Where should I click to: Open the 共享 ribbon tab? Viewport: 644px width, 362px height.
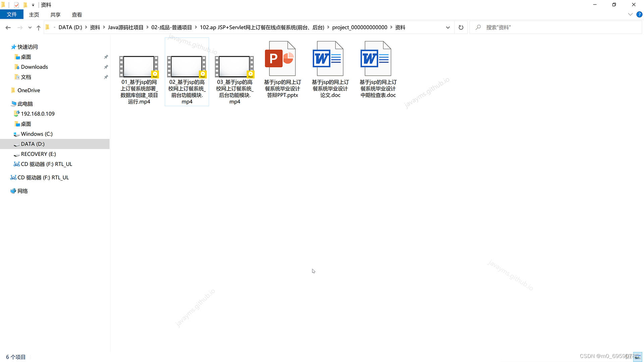(x=55, y=14)
